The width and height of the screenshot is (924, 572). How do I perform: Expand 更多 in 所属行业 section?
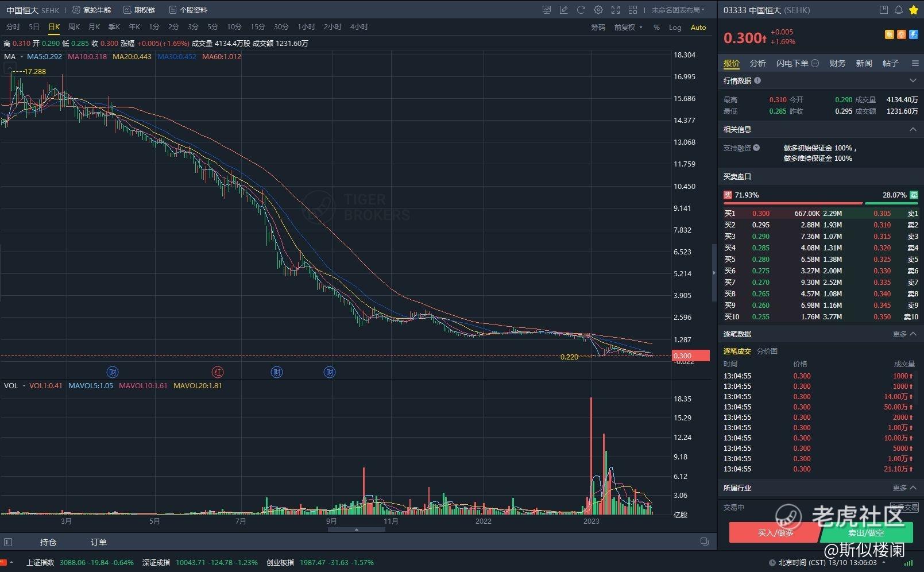point(904,488)
